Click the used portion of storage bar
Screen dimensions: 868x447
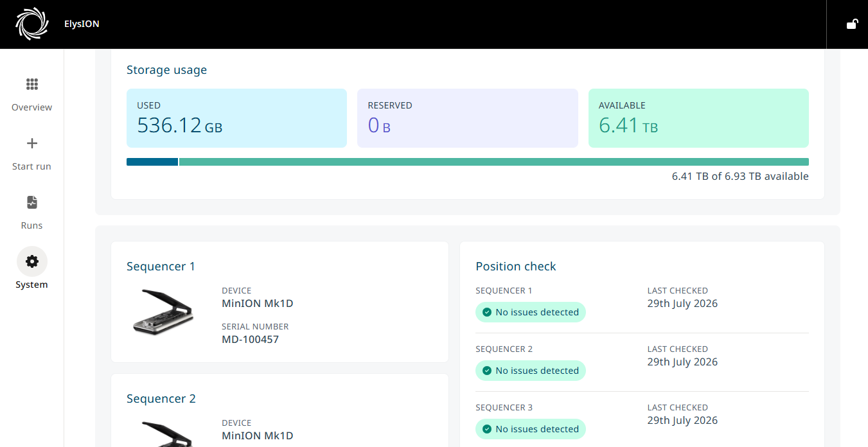coord(152,162)
